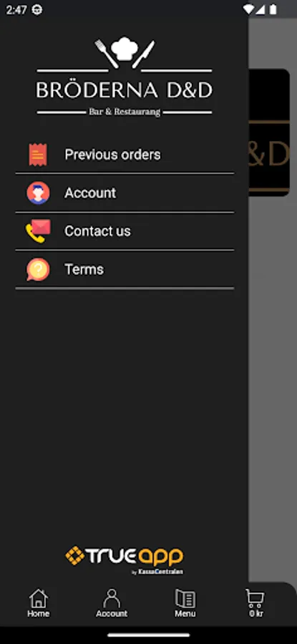Screen dimensions: 297x644
Task: Tap the phone and envelope icon
Action: tap(38, 231)
